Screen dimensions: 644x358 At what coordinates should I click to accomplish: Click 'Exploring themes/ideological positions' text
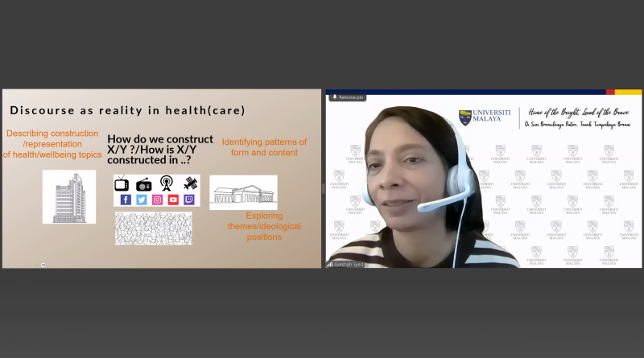click(x=264, y=226)
